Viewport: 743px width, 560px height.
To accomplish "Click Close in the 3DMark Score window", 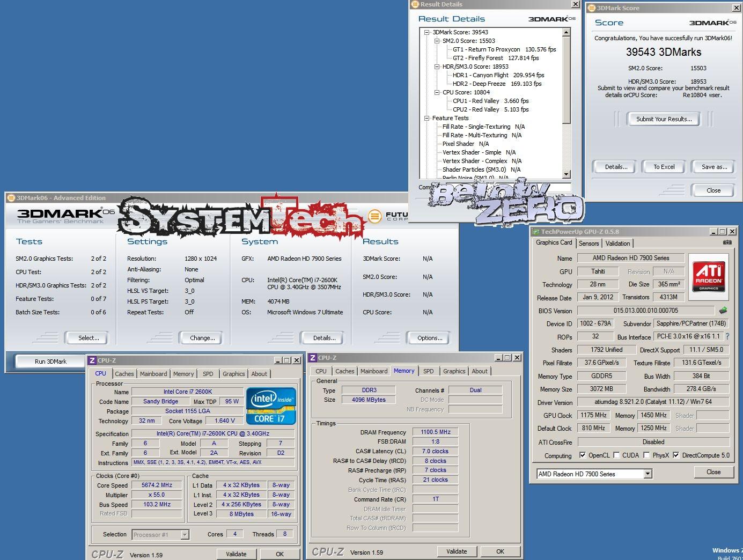I will tap(713, 190).
